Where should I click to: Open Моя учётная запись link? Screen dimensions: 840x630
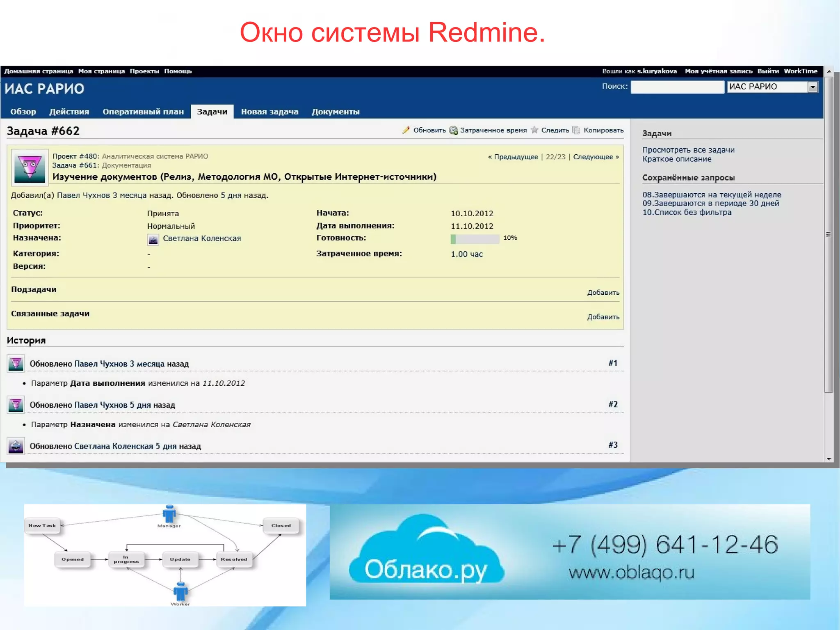pyautogui.click(x=719, y=71)
